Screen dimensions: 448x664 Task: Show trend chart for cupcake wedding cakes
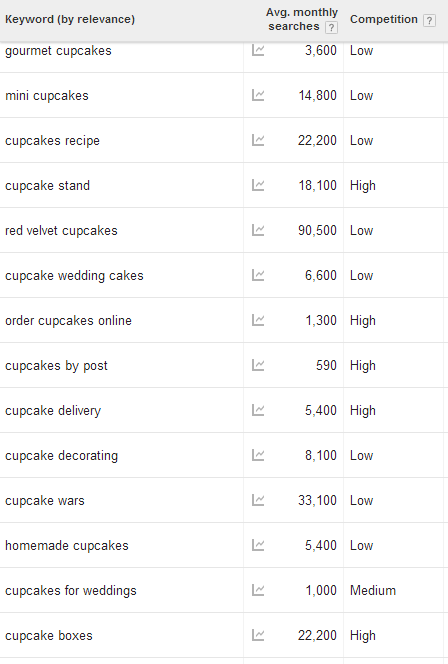258,275
